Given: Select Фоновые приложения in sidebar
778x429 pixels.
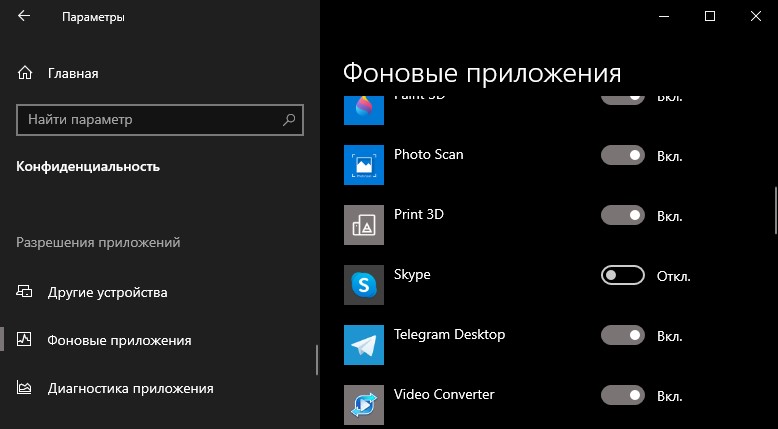Looking at the screenshot, I should [119, 340].
